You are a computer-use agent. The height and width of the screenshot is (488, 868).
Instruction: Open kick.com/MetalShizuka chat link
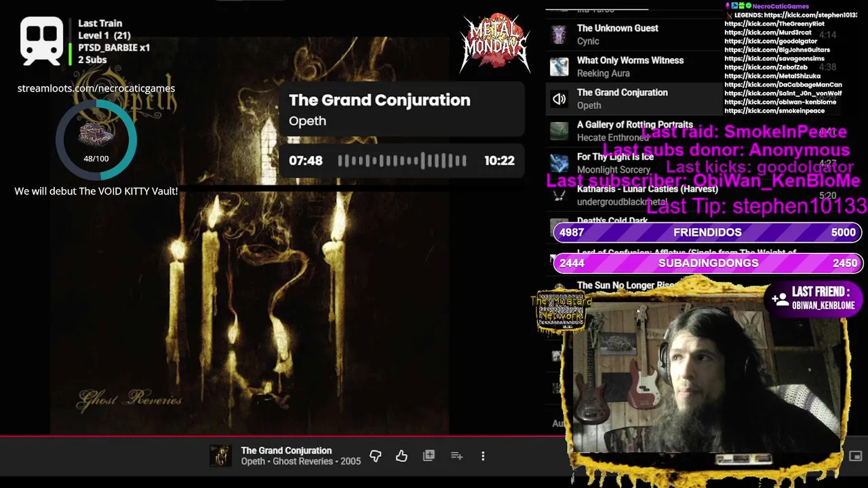tap(772, 77)
